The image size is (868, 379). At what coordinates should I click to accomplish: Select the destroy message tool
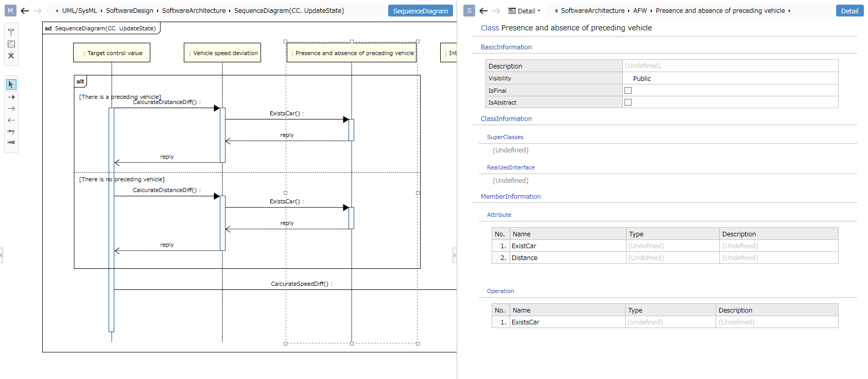pos(11,143)
